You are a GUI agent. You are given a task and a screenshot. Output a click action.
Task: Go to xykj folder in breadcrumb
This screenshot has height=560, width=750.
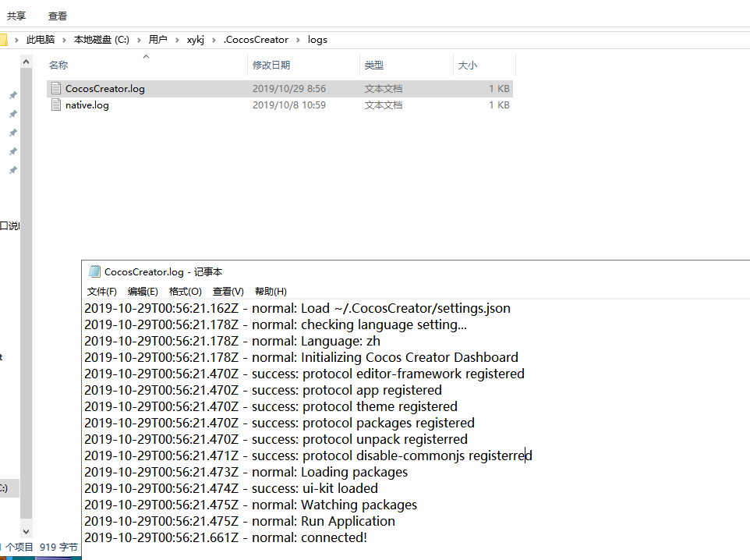tap(195, 40)
